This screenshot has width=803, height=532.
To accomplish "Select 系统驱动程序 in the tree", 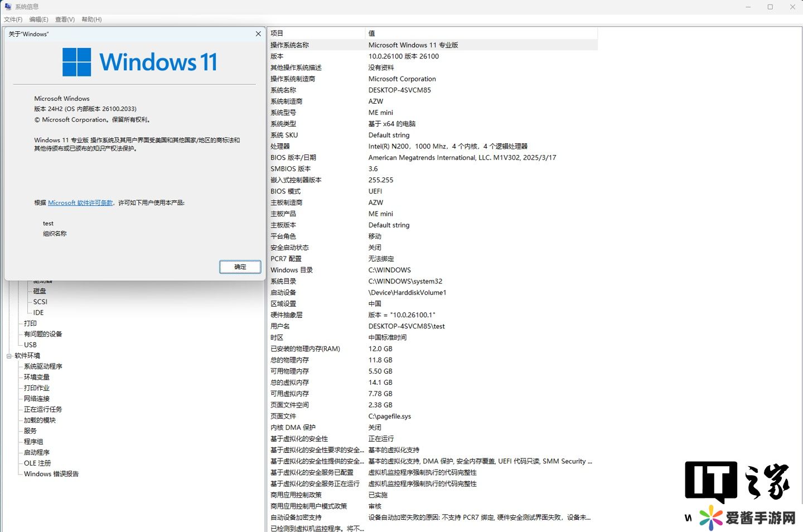I will [x=43, y=366].
